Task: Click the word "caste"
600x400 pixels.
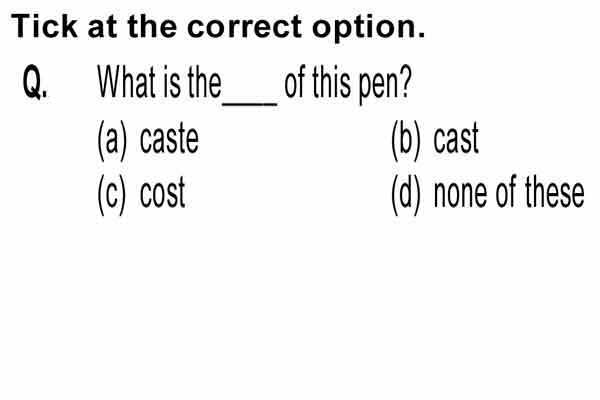Action: pos(169,140)
